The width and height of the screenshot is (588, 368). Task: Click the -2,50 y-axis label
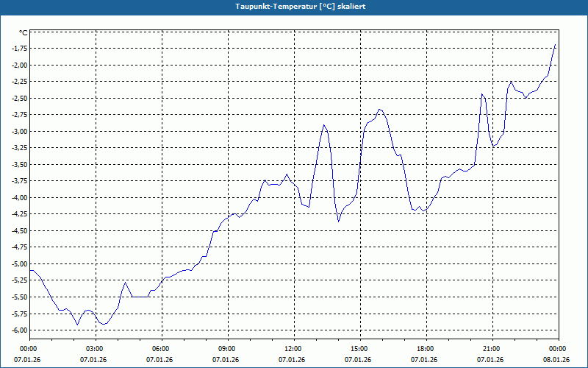coord(21,98)
